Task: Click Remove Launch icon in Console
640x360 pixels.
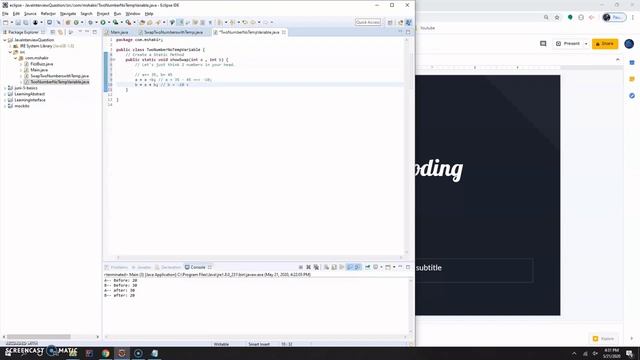Action: [x=309, y=267]
